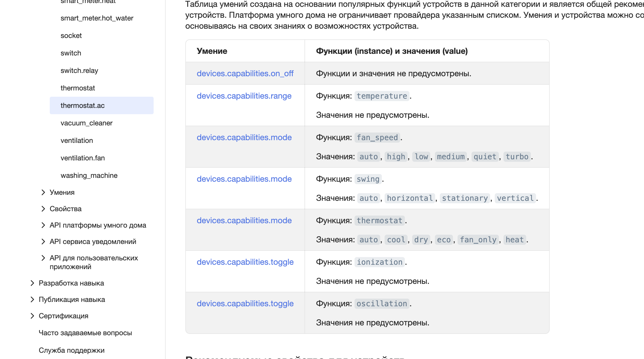Navigate to washing_machine page
The height and width of the screenshot is (359, 644).
(89, 175)
